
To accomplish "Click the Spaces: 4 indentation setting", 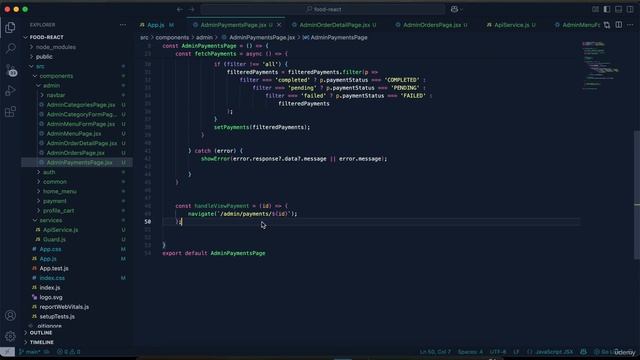I will coord(470,351).
